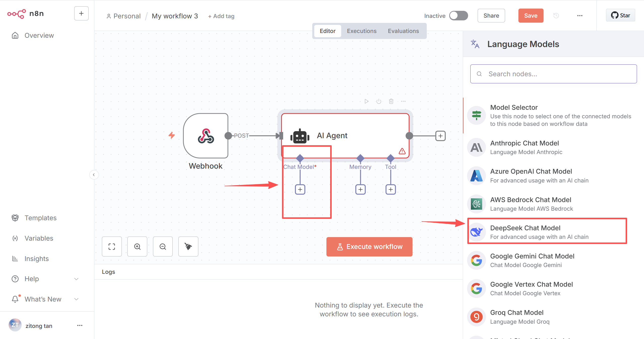
Task: Click the Webhook node icon
Action: (206, 136)
